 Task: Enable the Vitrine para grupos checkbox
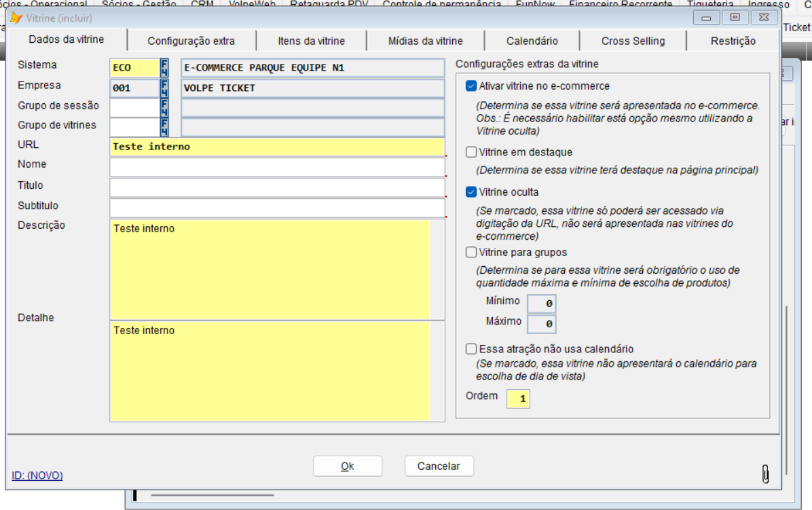(x=470, y=252)
